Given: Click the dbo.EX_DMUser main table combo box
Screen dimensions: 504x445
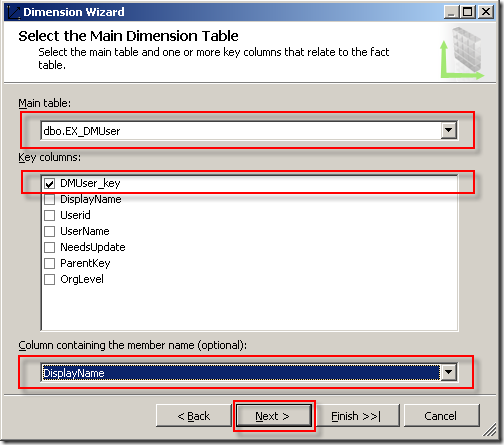Looking at the screenshot, I should (x=249, y=131).
